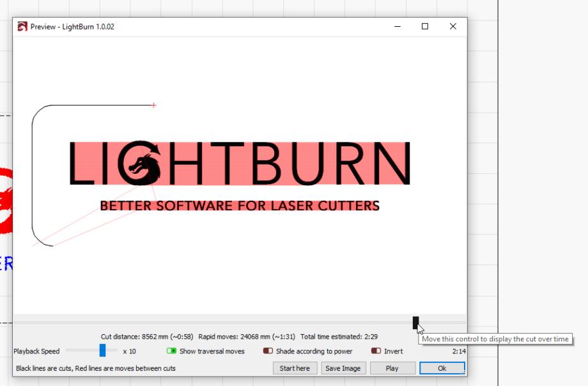Click the 'Total time estimated: 2:29' text
Image resolution: width=588 pixels, height=386 pixels.
click(x=339, y=337)
